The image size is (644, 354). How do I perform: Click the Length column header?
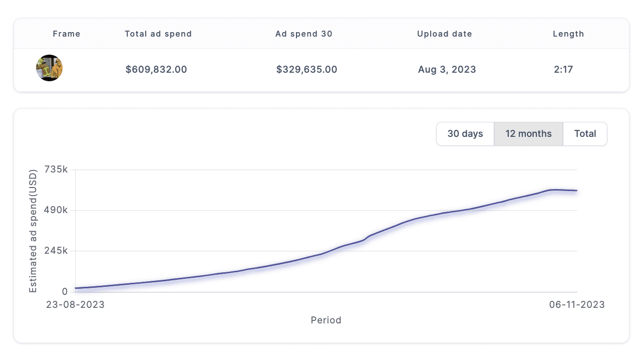[x=568, y=34]
